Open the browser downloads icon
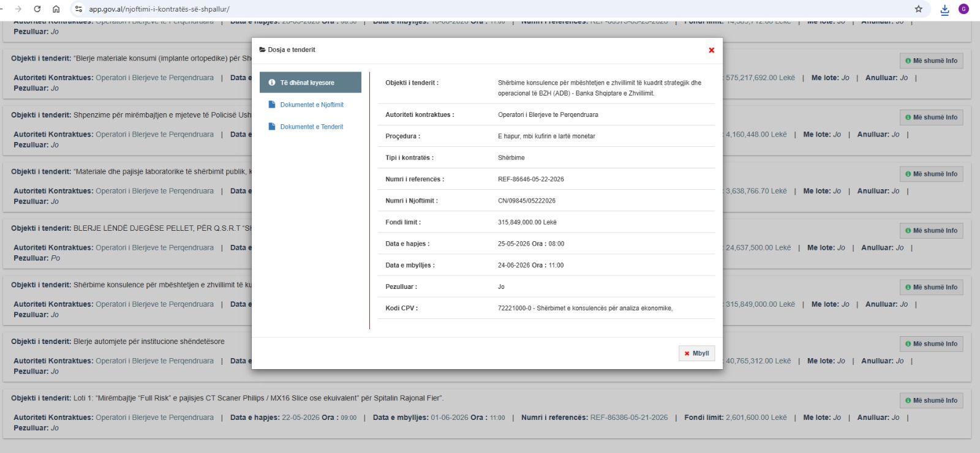This screenshot has height=453, width=980. point(944,9)
